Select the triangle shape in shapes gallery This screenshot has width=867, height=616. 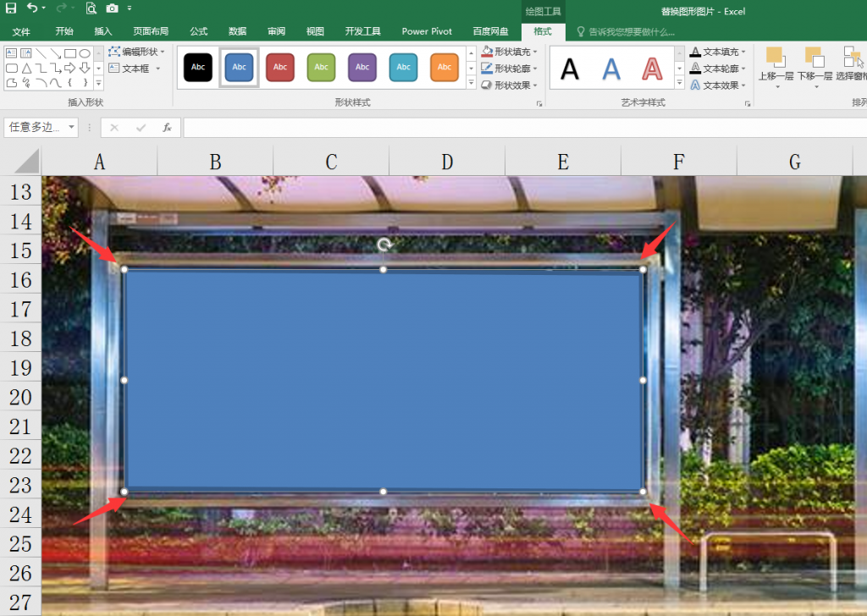[x=26, y=68]
